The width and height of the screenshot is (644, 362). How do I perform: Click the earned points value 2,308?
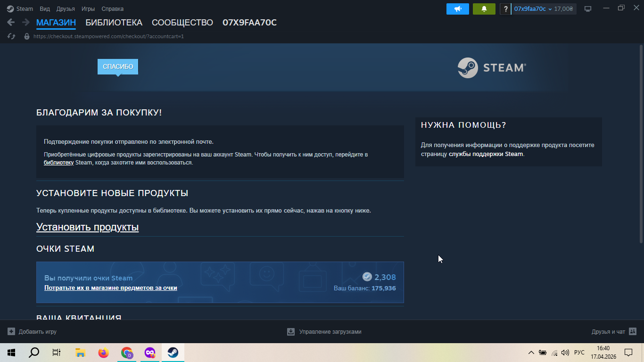[x=385, y=277]
